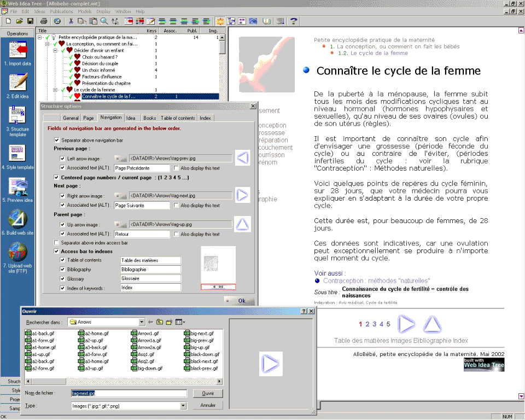Viewport: 525px width, 420px height.
Task: Select the Preview idea icon
Action: coord(17,186)
